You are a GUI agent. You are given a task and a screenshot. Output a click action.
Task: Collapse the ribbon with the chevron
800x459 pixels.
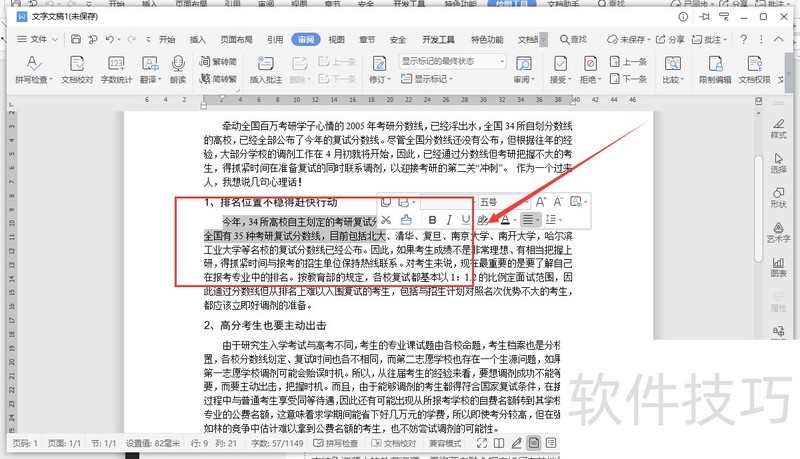pos(778,39)
